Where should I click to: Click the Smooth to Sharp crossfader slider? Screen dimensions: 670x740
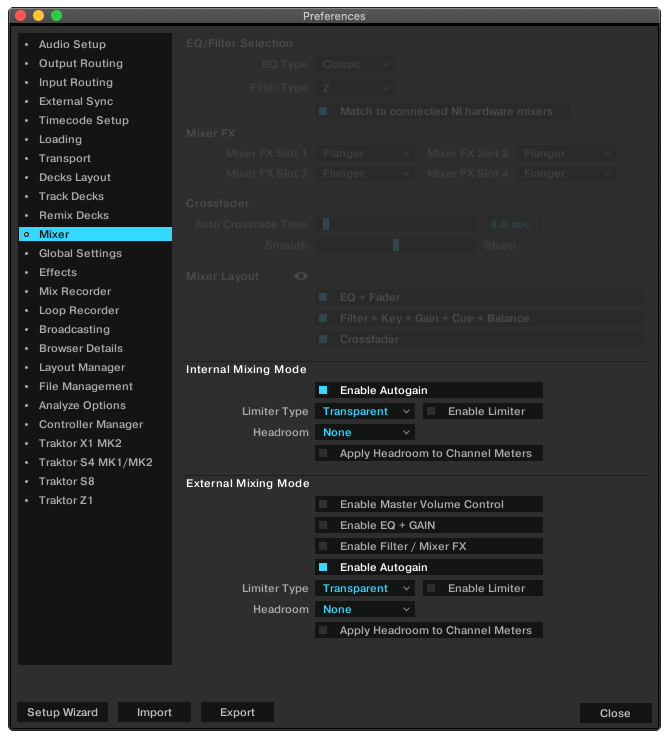click(x=397, y=245)
